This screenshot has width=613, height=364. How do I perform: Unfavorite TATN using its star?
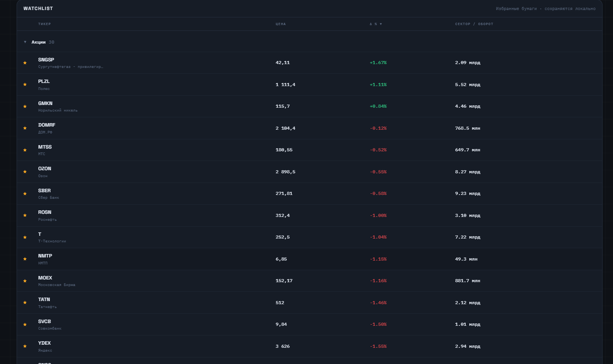pos(25,303)
